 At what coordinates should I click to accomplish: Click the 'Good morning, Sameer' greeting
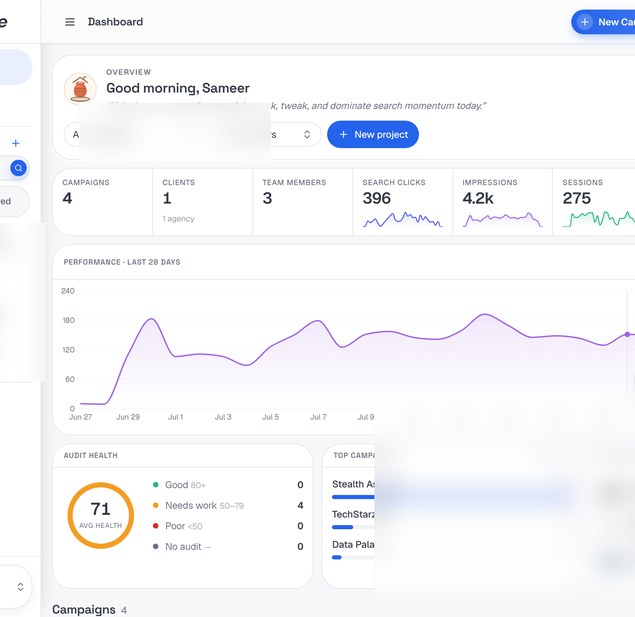[x=178, y=88]
